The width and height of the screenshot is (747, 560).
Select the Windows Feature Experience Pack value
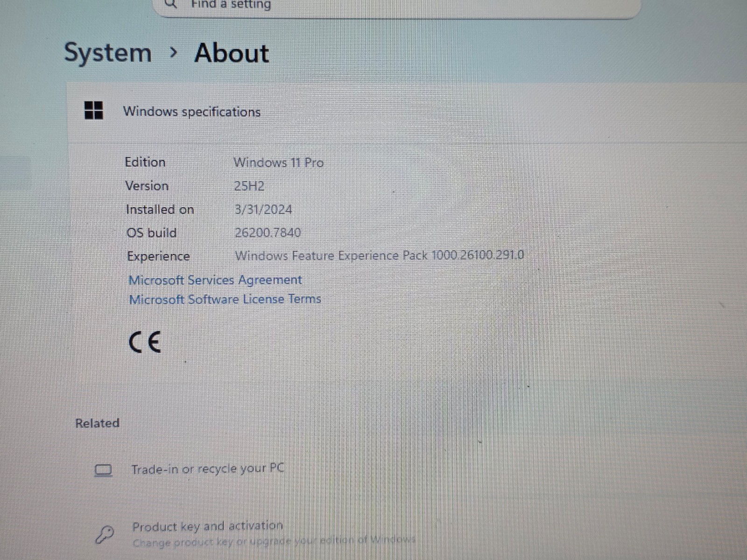click(380, 255)
